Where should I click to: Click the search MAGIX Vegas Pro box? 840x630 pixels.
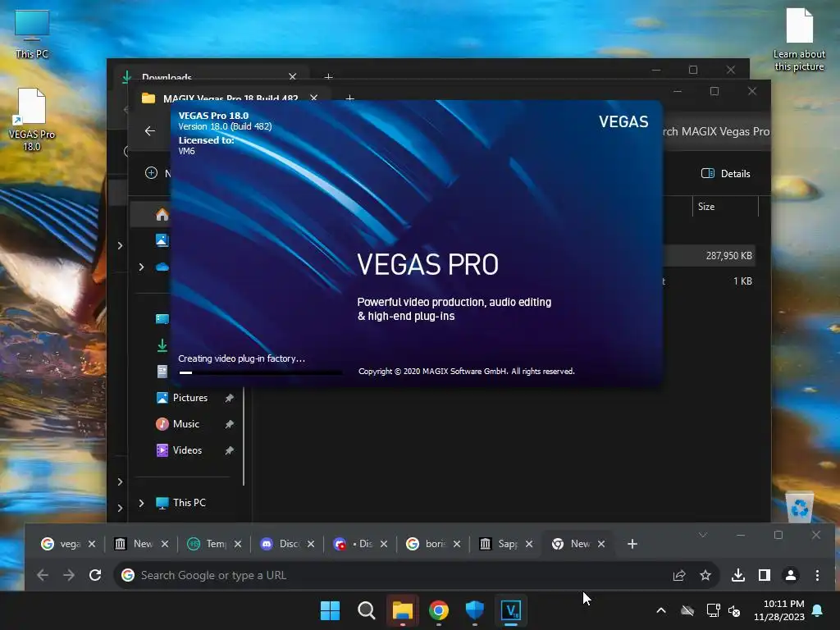tap(717, 131)
